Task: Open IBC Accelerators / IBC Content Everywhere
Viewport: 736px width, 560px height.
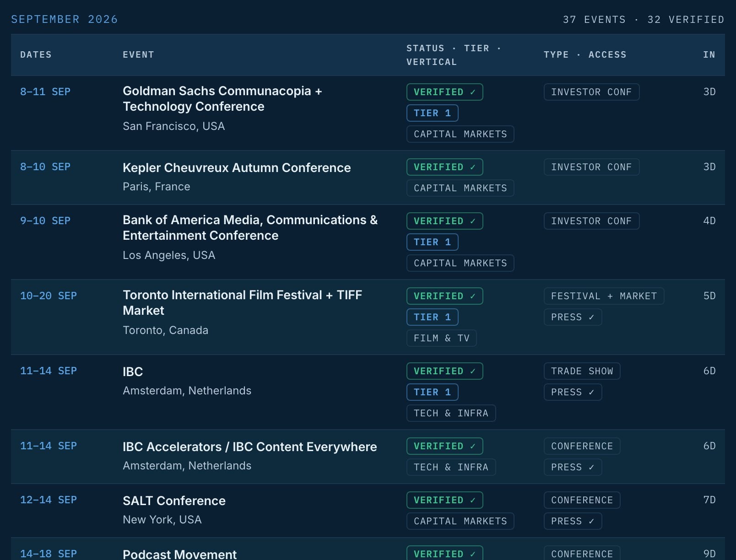Action: click(x=250, y=447)
